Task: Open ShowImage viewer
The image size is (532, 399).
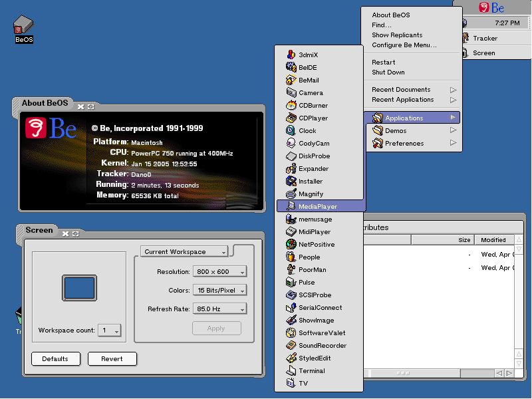Action: (x=319, y=321)
